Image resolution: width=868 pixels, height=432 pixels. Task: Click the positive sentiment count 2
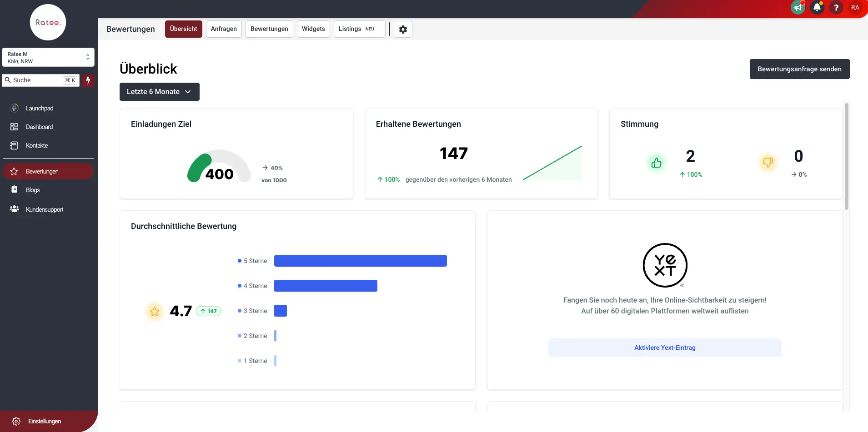[x=690, y=156]
